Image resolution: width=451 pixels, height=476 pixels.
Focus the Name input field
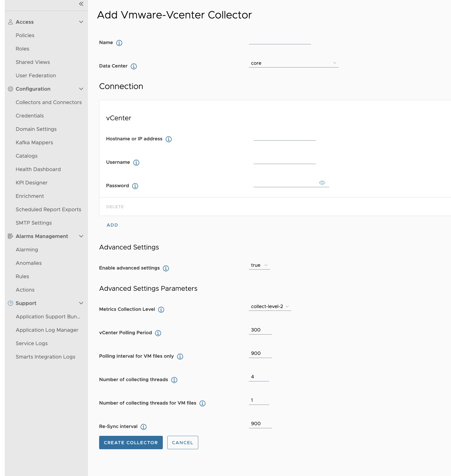pos(280,40)
